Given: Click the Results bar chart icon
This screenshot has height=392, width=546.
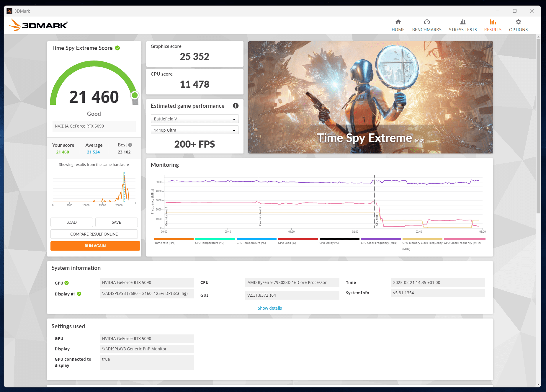Looking at the screenshot, I should click(493, 22).
